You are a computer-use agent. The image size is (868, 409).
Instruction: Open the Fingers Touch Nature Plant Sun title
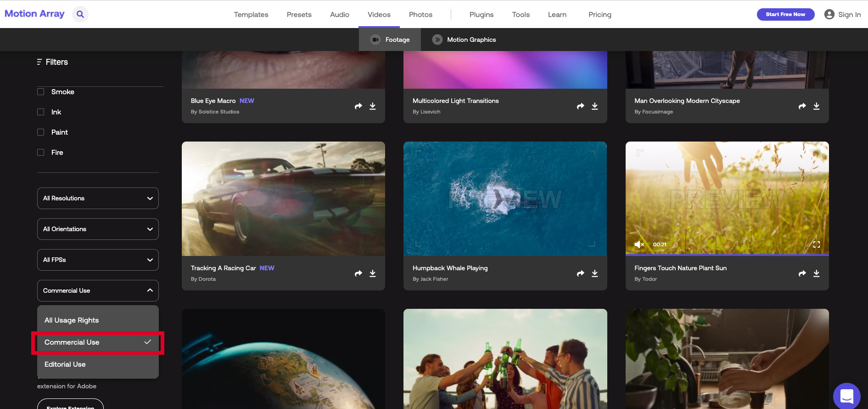click(680, 268)
